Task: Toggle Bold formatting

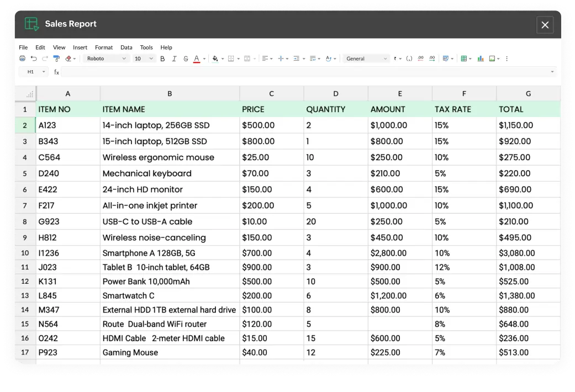Action: pos(162,59)
